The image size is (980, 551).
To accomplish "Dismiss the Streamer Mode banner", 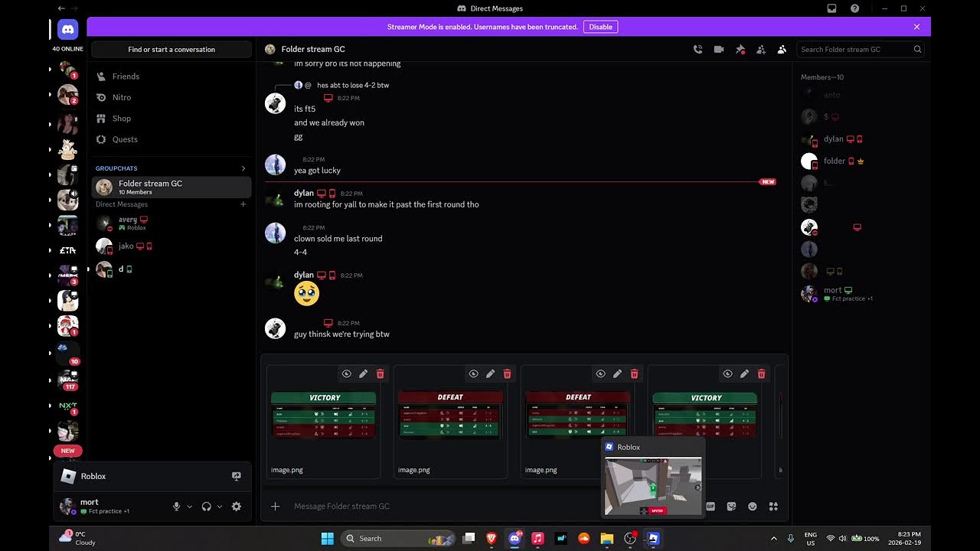I will click(916, 27).
